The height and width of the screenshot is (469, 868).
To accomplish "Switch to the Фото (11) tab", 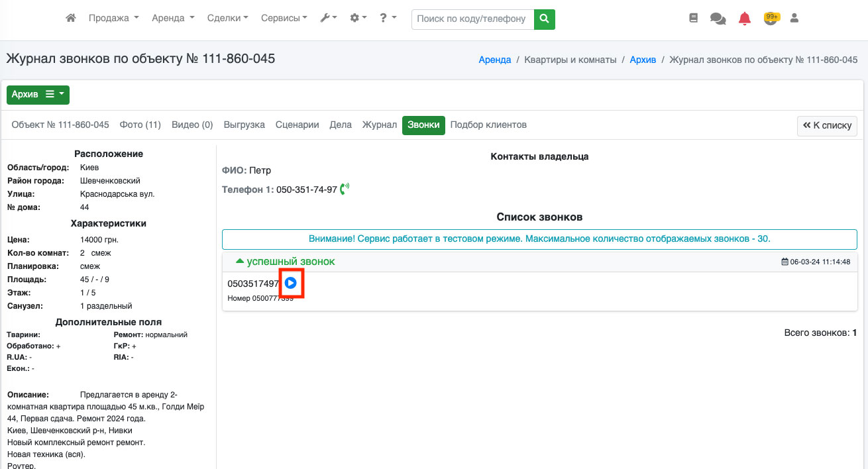I will [140, 125].
